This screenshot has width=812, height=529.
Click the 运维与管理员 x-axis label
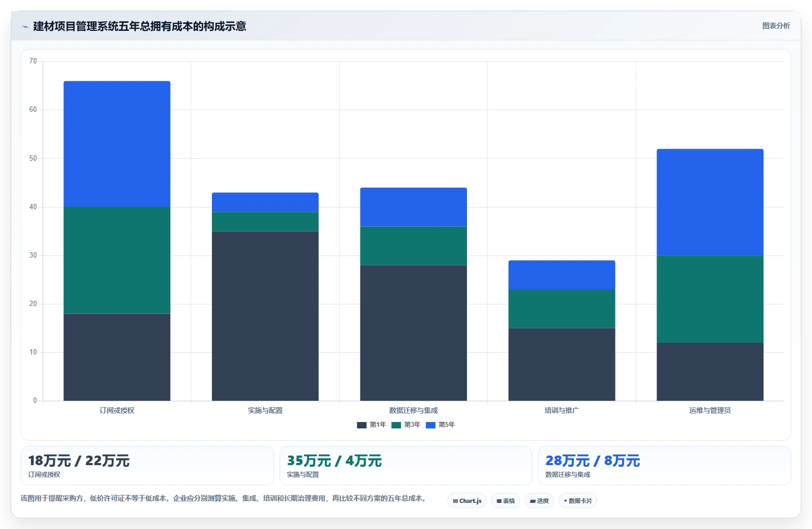(x=710, y=410)
